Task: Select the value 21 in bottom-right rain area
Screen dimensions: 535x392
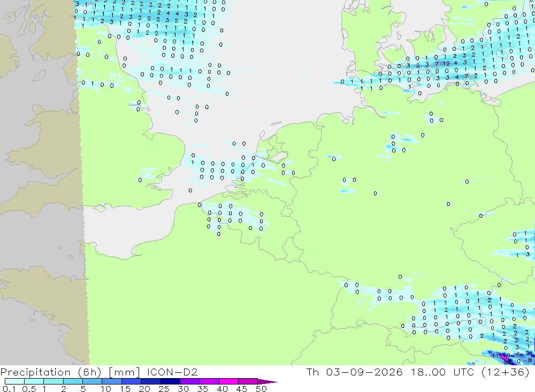Action: 529,353
